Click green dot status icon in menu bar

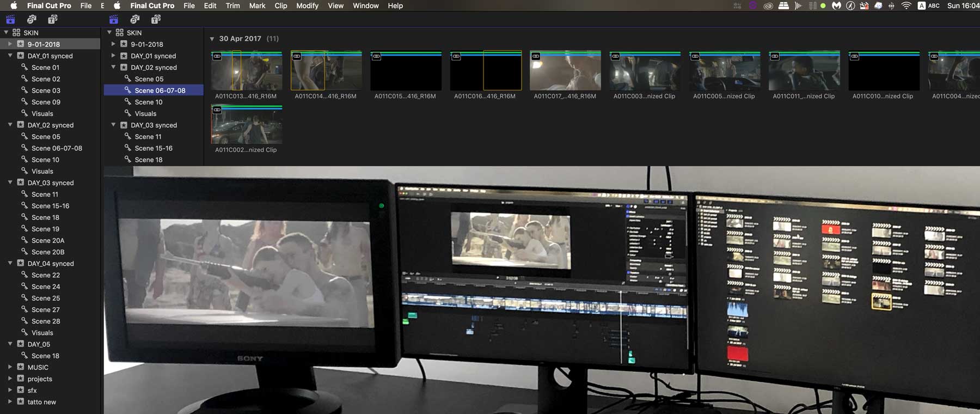click(823, 6)
